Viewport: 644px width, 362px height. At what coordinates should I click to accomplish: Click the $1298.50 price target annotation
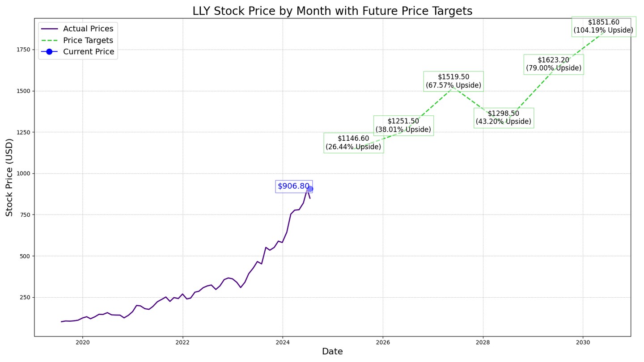click(x=504, y=118)
